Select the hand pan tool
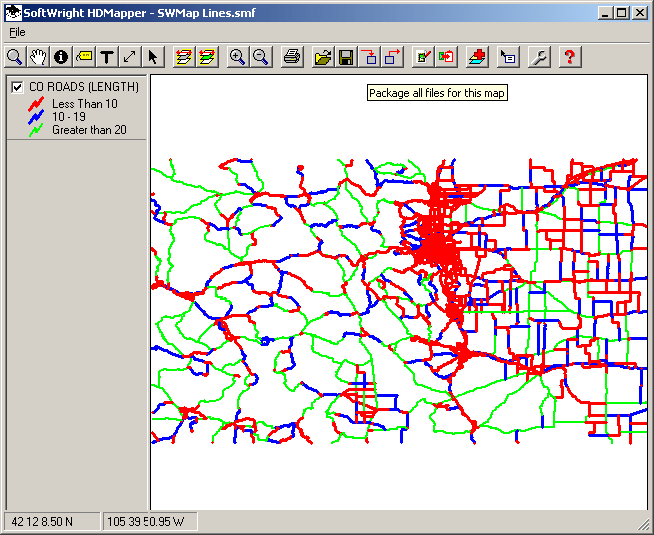This screenshot has height=535, width=654. coord(38,57)
